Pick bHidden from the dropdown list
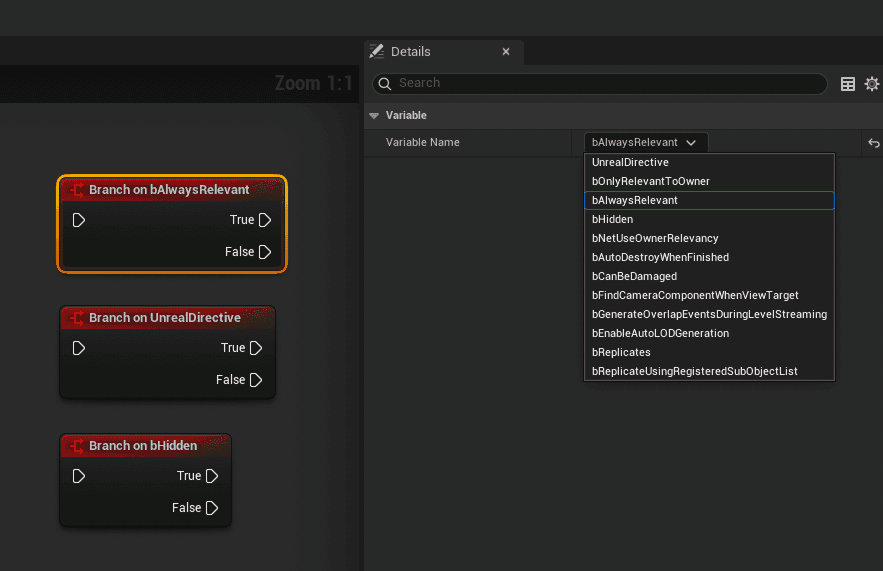883x571 pixels. [x=709, y=220]
